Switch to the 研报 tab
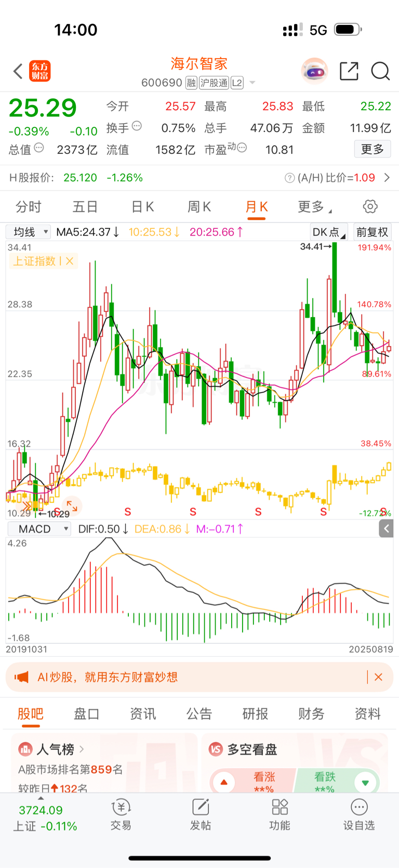This screenshot has width=399, height=868. [255, 714]
